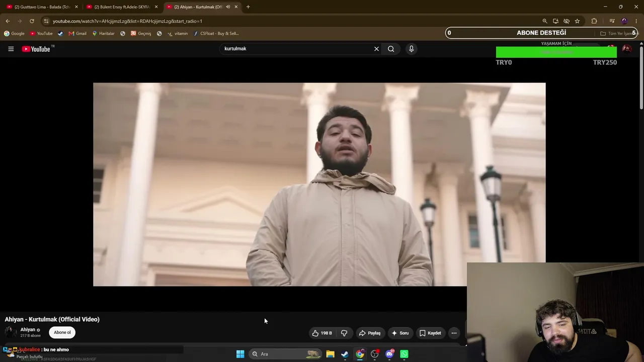The height and width of the screenshot is (362, 644).
Task: Save the video with Kaydet
Action: [430, 333]
